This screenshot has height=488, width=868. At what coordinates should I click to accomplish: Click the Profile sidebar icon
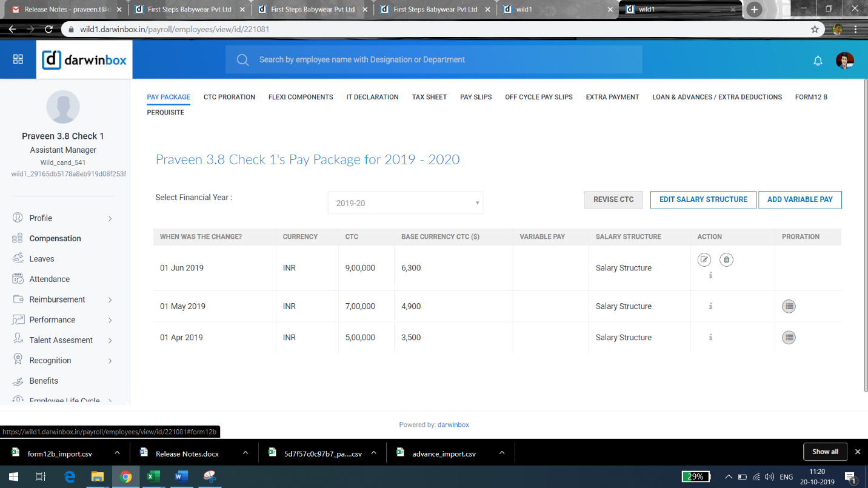tap(18, 218)
